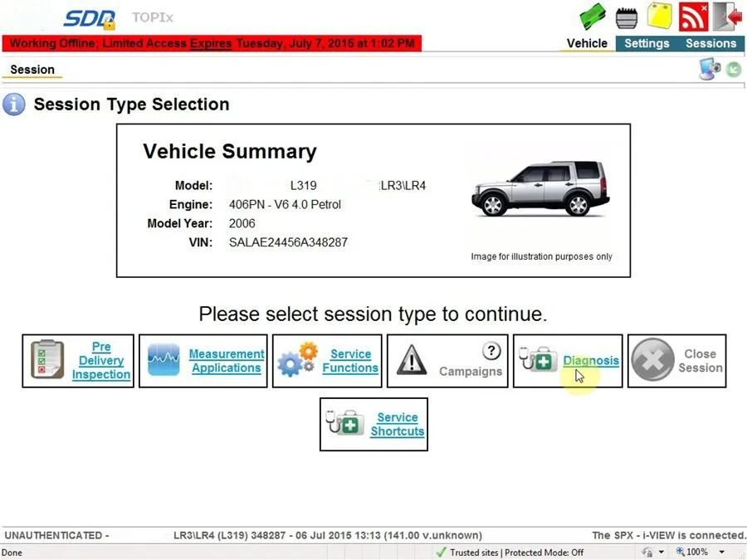Image resolution: width=747 pixels, height=560 pixels.
Task: Open Service Shortcuts link
Action: point(398,424)
